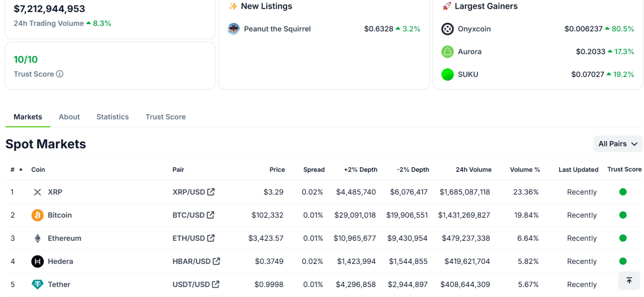Open the XRP/USD pair link
The height and width of the screenshot is (297, 644).
click(x=189, y=192)
